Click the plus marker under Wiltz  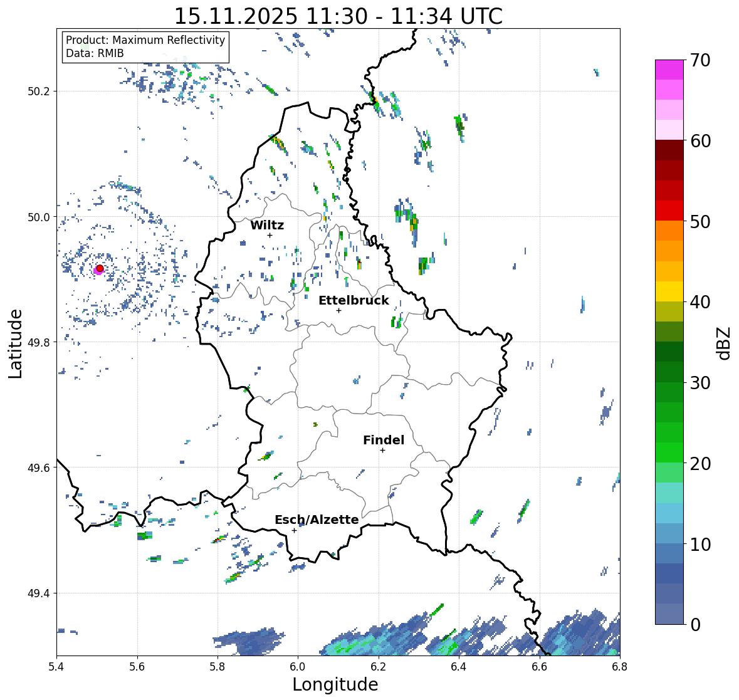[x=270, y=236]
